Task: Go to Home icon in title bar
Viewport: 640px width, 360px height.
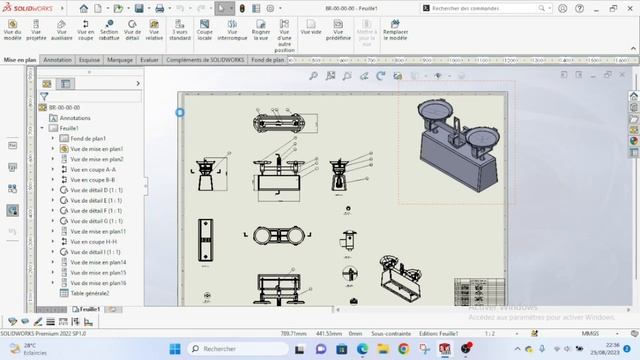Action: click(x=84, y=8)
